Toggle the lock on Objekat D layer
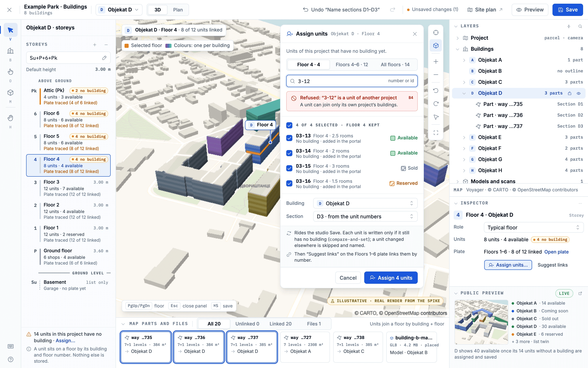The image size is (588, 368). click(x=570, y=93)
